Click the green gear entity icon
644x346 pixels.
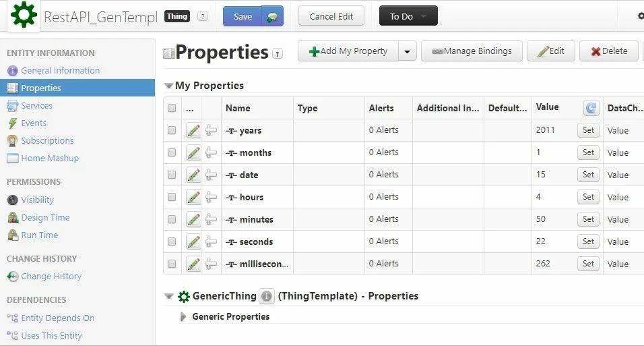24,14
